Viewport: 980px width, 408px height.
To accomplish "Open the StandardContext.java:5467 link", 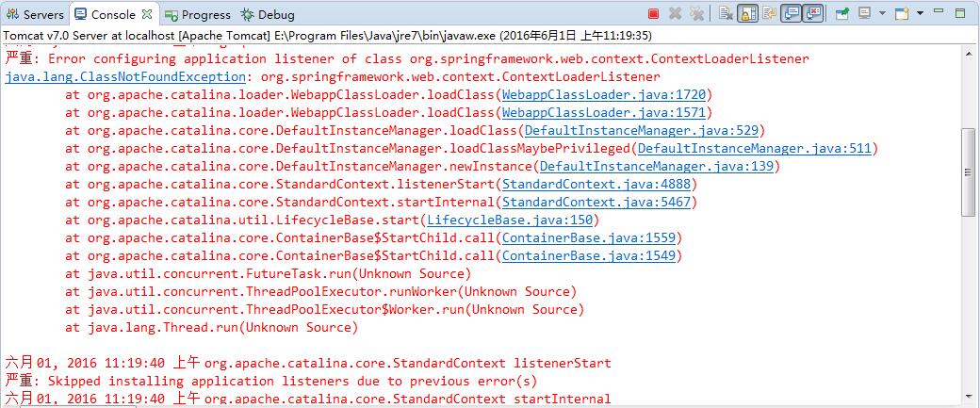I will (x=596, y=203).
